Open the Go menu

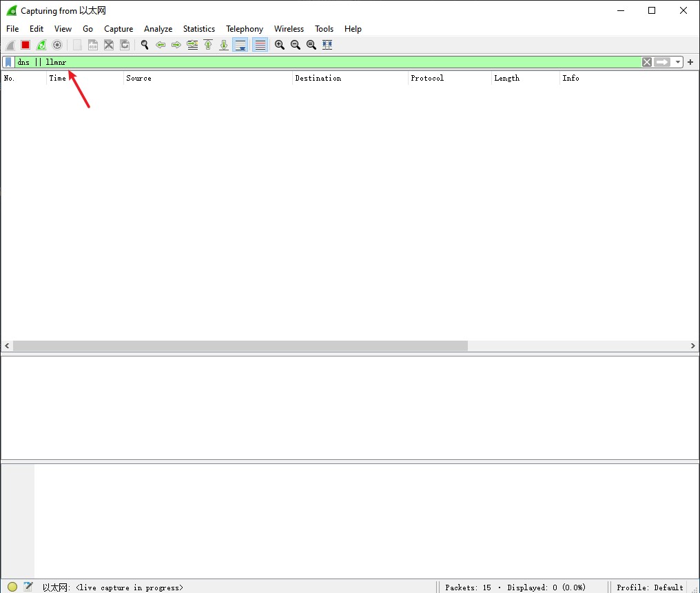(88, 28)
